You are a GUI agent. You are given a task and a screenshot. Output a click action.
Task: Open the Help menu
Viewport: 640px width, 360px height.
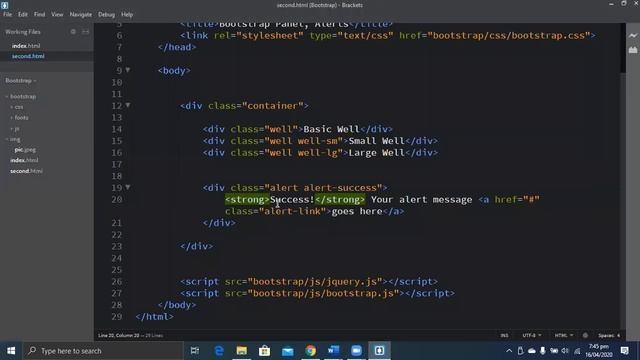click(127, 14)
